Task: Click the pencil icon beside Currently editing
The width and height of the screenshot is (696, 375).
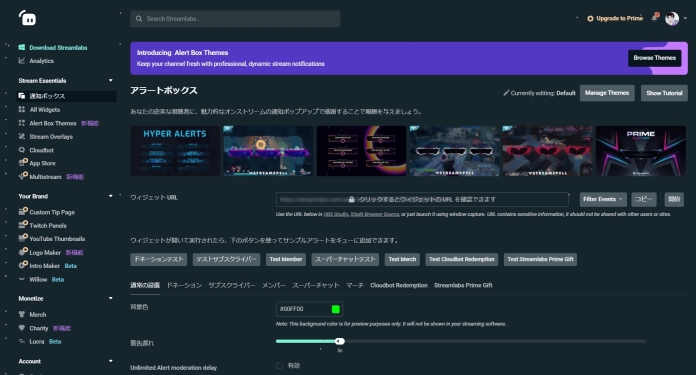Action: (506, 93)
